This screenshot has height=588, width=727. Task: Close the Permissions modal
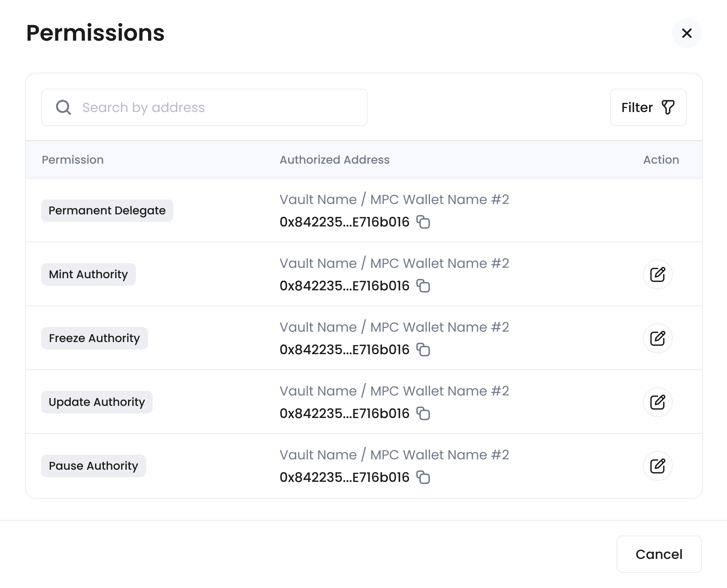pos(686,33)
